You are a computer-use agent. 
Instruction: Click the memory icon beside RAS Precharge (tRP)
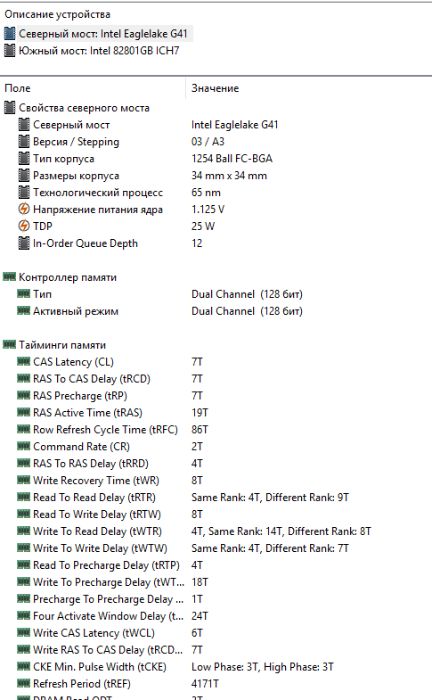tap(24, 396)
